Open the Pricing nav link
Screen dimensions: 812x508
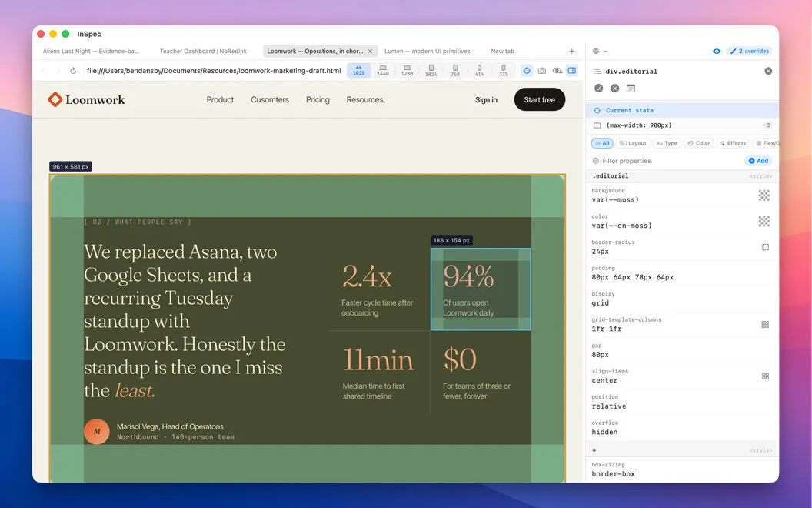tap(318, 99)
